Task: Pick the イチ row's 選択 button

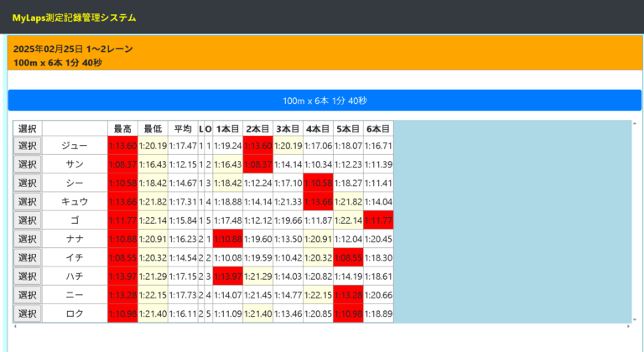Action: (28, 257)
